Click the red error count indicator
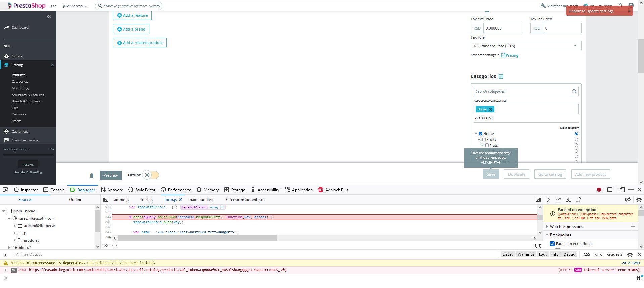 coord(600,190)
